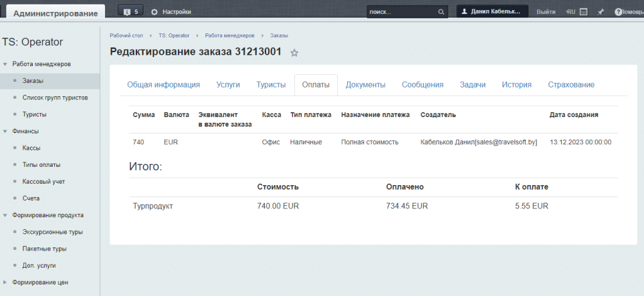
Task: Open RU language selector
Action: (x=570, y=12)
